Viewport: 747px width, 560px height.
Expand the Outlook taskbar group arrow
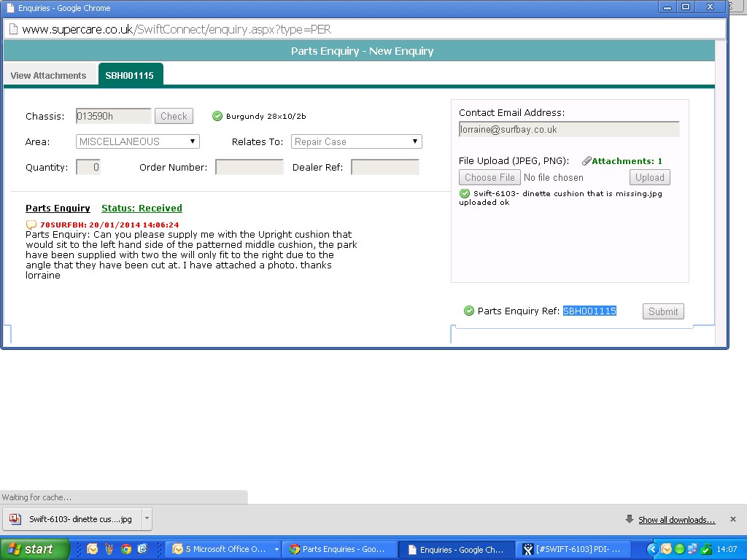click(x=276, y=549)
